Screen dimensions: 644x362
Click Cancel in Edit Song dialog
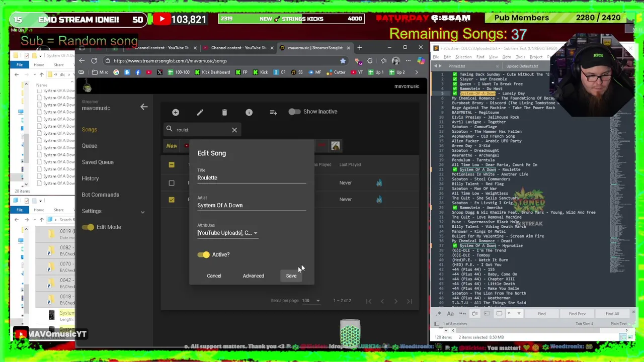click(214, 276)
